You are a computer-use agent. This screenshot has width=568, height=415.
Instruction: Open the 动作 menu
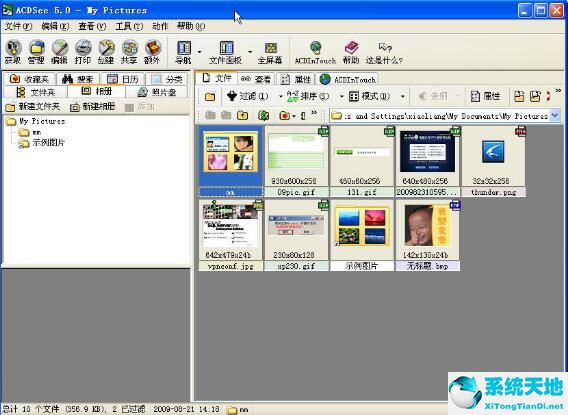pos(160,26)
